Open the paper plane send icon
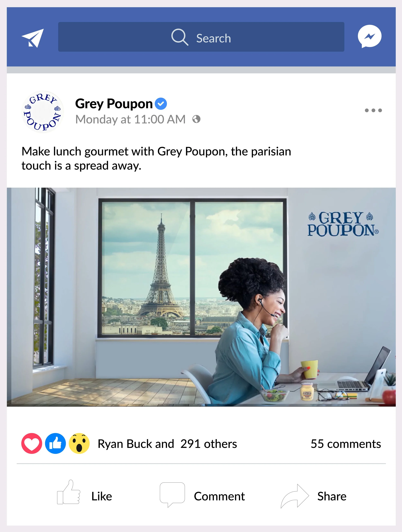 point(33,38)
